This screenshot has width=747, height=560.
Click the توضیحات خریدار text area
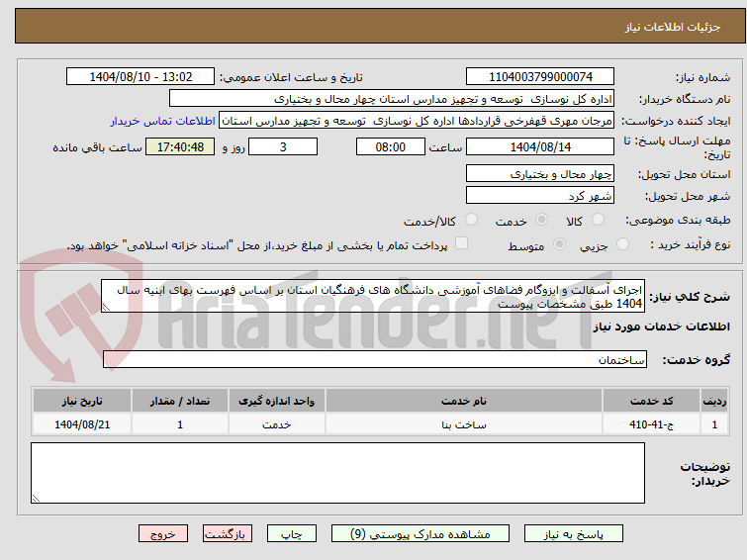click(337, 473)
